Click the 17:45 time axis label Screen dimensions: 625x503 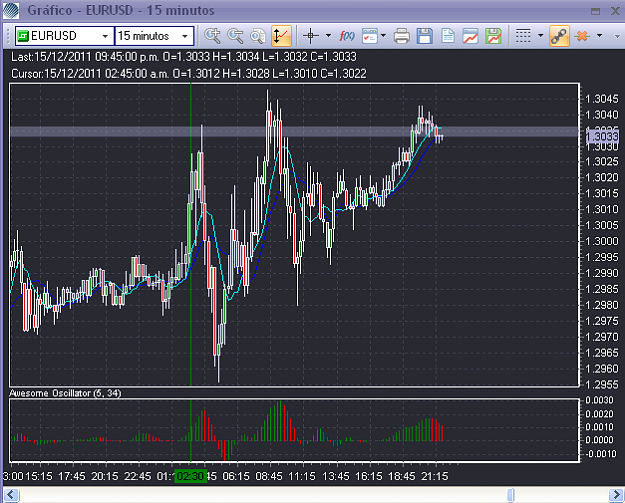click(x=72, y=476)
